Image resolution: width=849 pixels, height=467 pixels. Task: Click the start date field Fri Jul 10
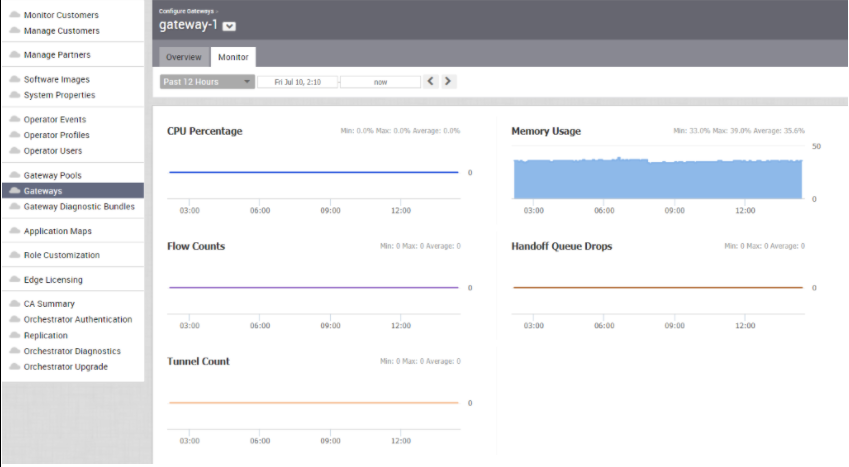[297, 82]
